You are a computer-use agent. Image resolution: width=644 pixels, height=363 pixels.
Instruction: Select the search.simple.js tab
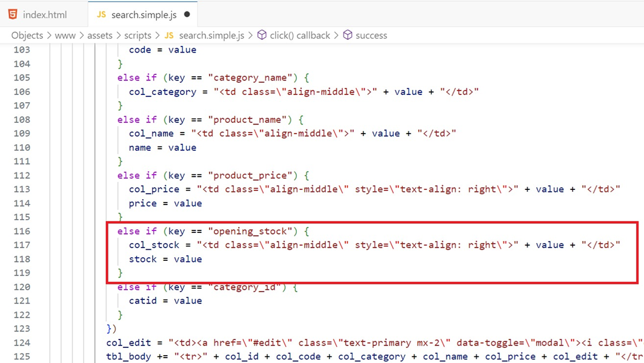[x=142, y=15]
